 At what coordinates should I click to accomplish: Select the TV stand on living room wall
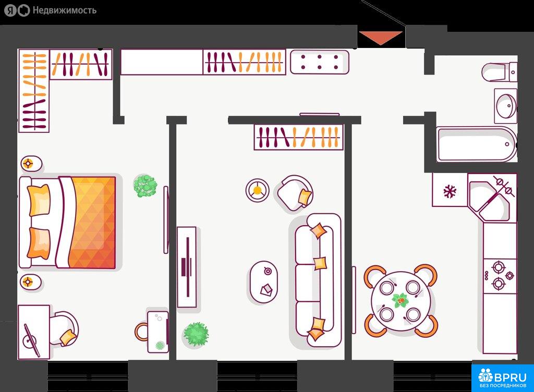[x=186, y=267]
